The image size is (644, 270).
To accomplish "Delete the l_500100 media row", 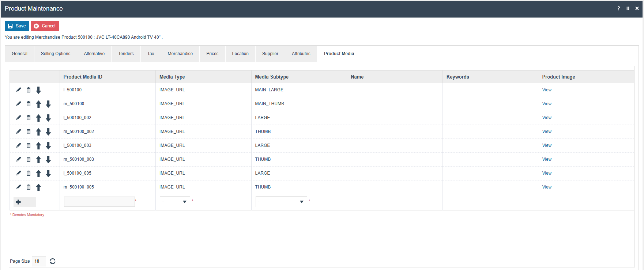I will pyautogui.click(x=29, y=90).
